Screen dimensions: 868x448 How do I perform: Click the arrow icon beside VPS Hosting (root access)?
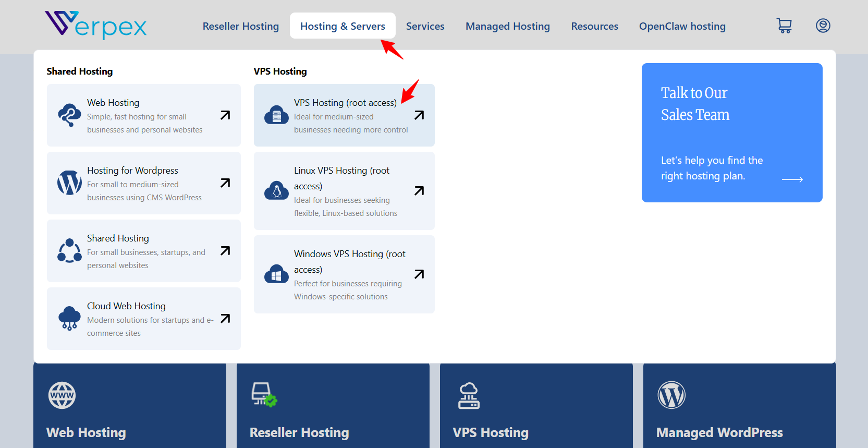click(419, 115)
